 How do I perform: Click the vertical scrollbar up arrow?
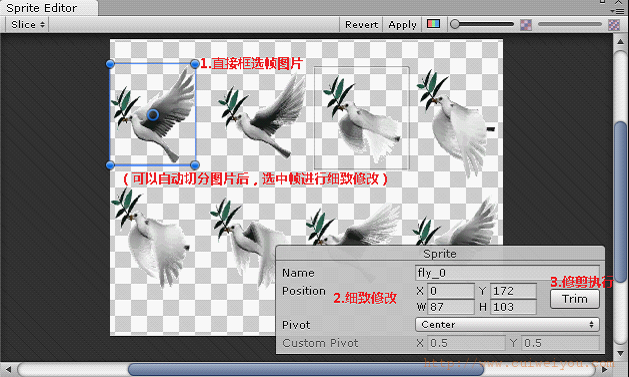coord(620,41)
